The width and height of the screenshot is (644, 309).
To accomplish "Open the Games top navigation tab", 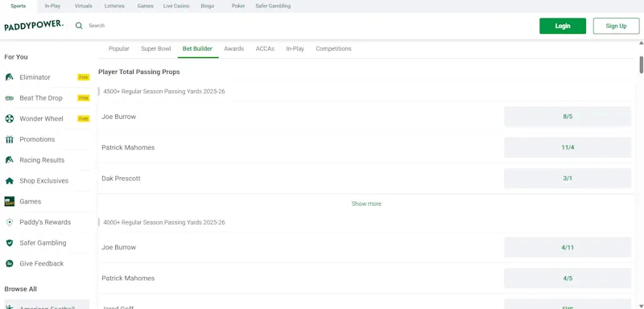I will click(145, 6).
